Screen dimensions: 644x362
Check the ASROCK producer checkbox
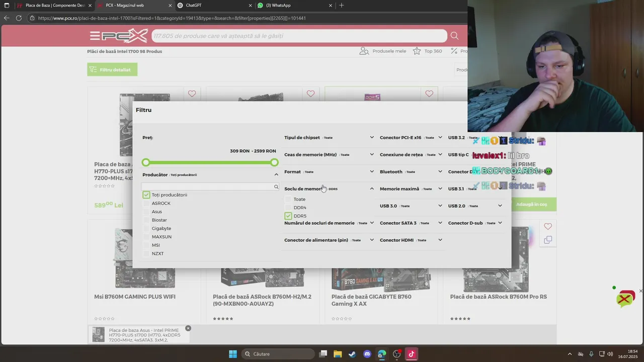(146, 203)
